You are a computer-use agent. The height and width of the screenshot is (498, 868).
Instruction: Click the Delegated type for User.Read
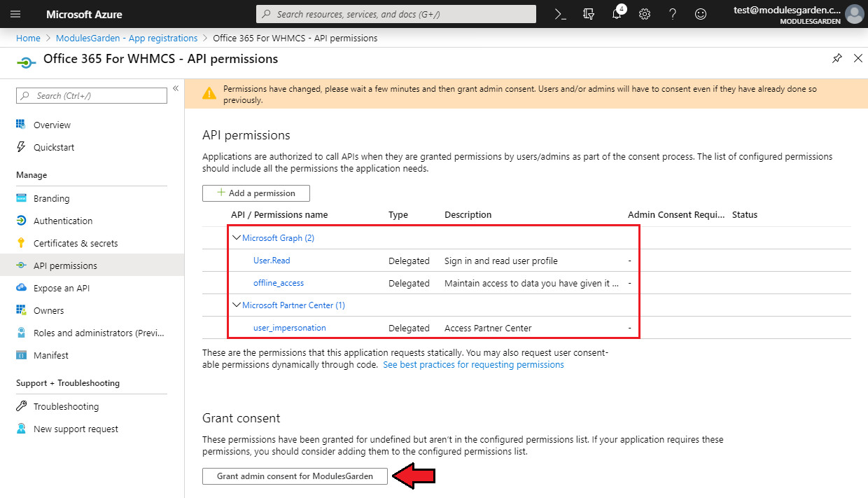409,261
